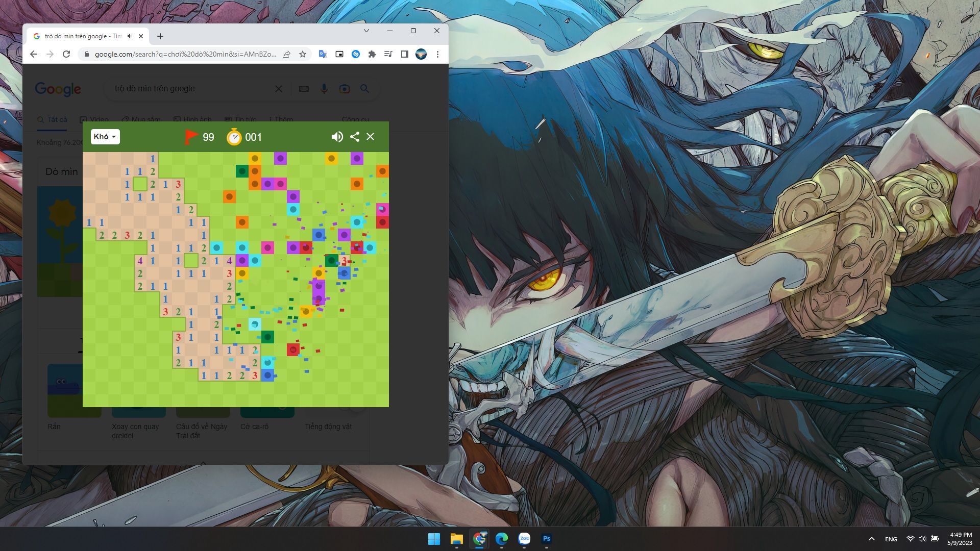Screen dimensions: 980x551
Task: Switch to the Mua sắm tab
Action: (141, 119)
